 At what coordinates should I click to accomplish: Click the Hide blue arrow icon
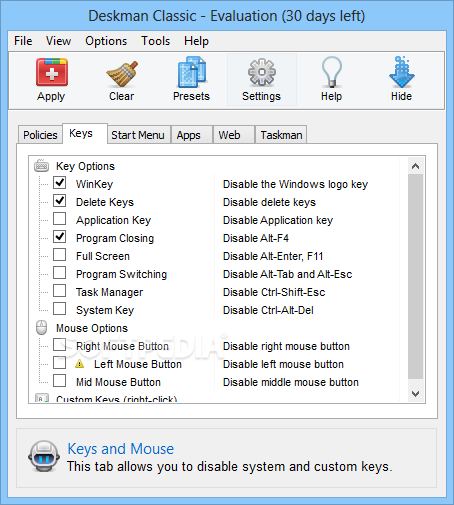point(402,72)
